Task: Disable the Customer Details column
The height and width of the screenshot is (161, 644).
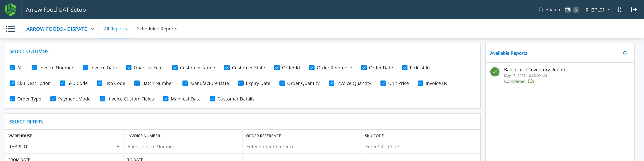Action: tap(213, 99)
